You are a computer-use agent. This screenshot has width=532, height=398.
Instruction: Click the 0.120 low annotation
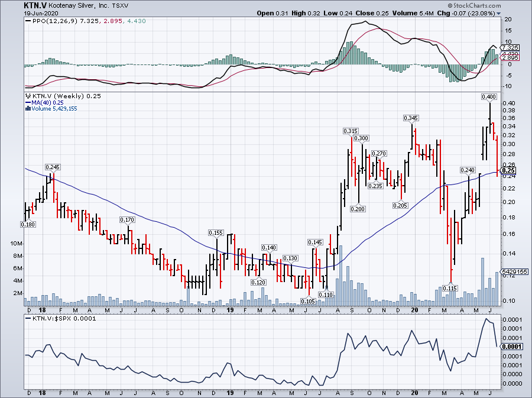click(258, 282)
